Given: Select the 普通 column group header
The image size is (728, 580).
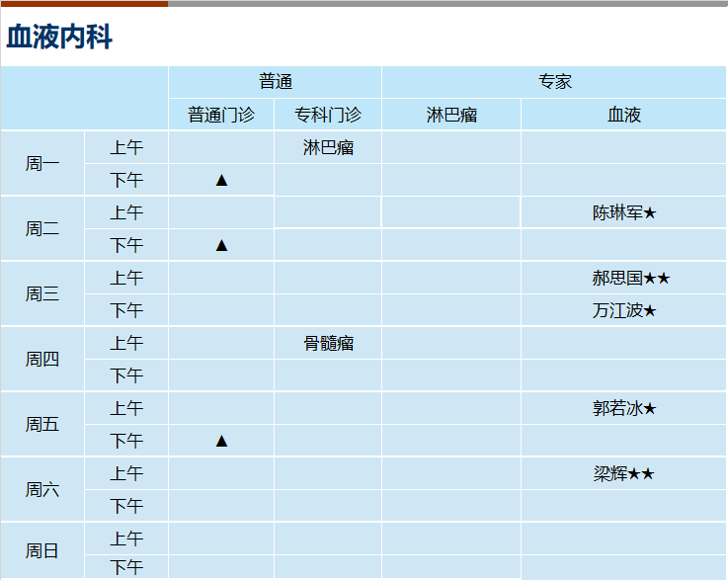Looking at the screenshot, I should [276, 82].
